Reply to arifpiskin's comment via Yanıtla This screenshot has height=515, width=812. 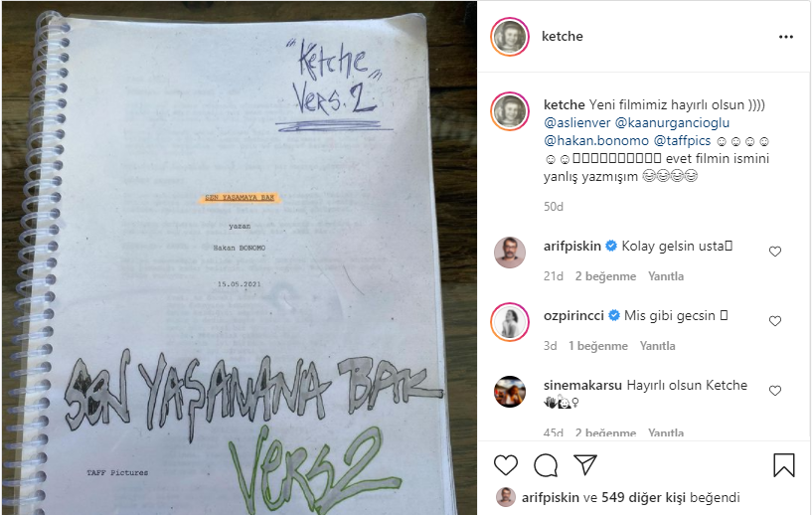click(x=666, y=276)
